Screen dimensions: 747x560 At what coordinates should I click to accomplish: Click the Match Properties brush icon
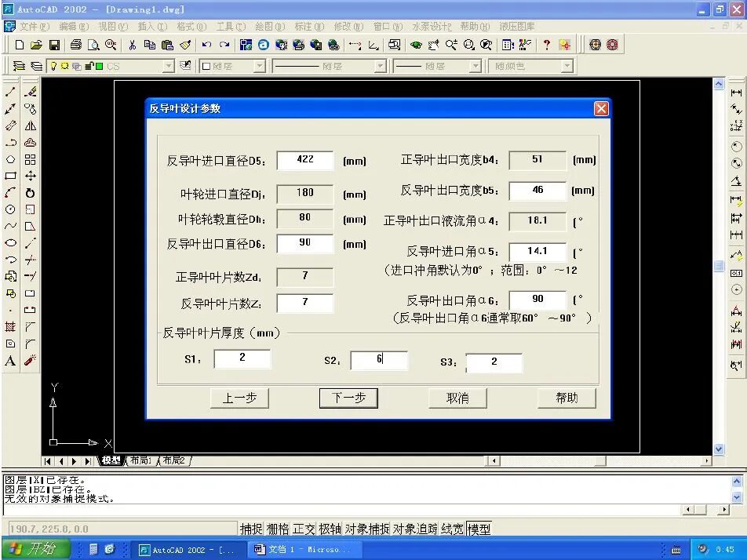click(x=185, y=45)
